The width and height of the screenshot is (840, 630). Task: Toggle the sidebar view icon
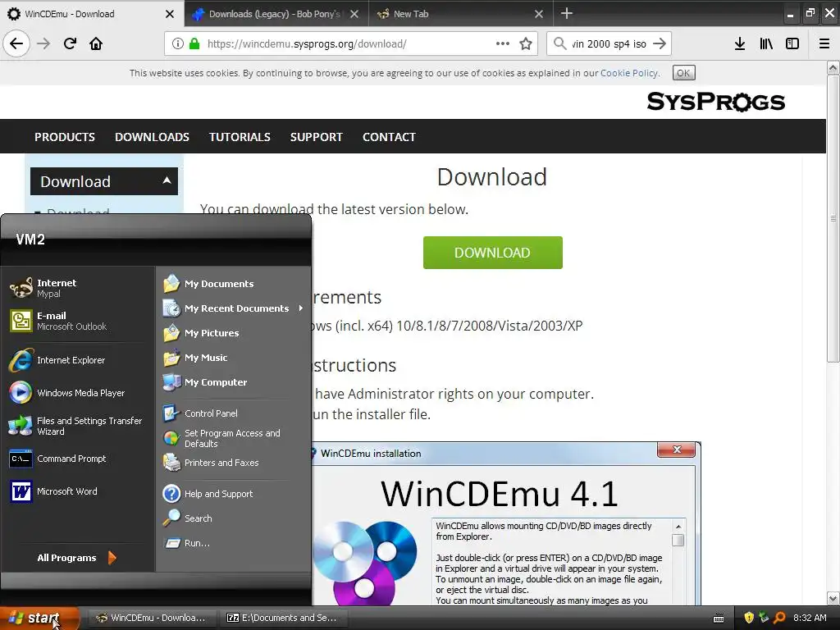point(792,43)
